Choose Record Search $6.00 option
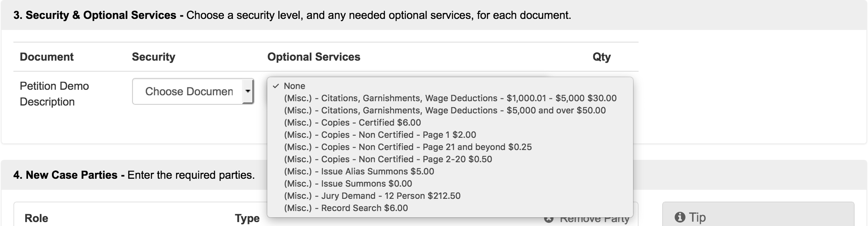 pos(450,208)
